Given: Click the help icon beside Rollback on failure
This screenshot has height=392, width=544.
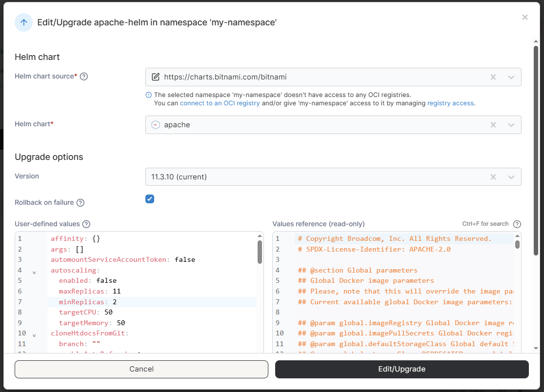Looking at the screenshot, I should pos(81,203).
